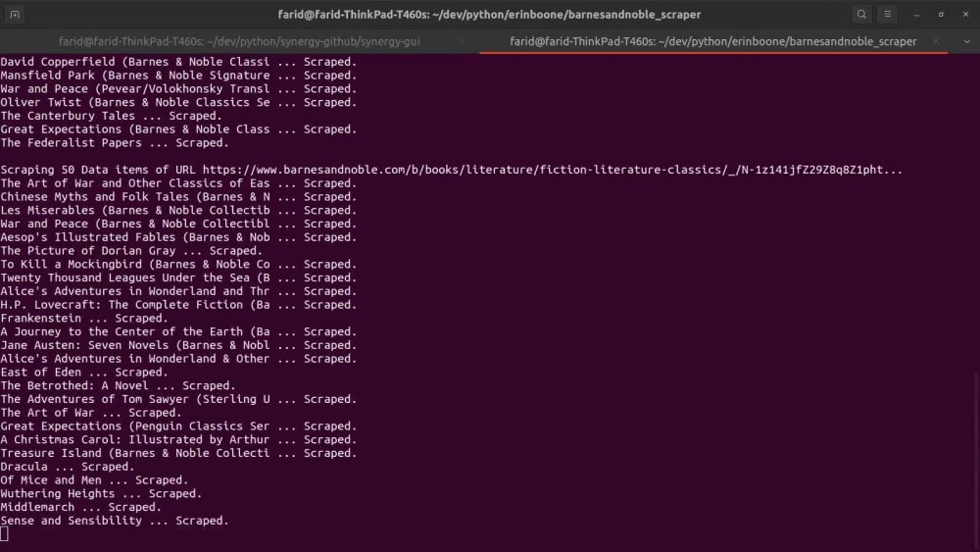Click the 'Mansfield Park' output line
Screen dimensions: 980x552
click(x=178, y=75)
